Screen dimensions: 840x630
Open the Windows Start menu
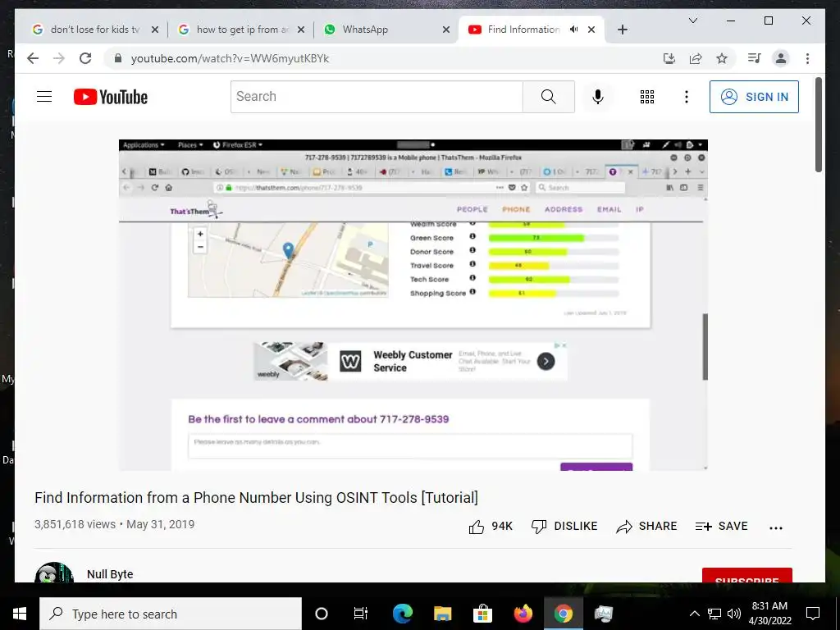(20, 614)
